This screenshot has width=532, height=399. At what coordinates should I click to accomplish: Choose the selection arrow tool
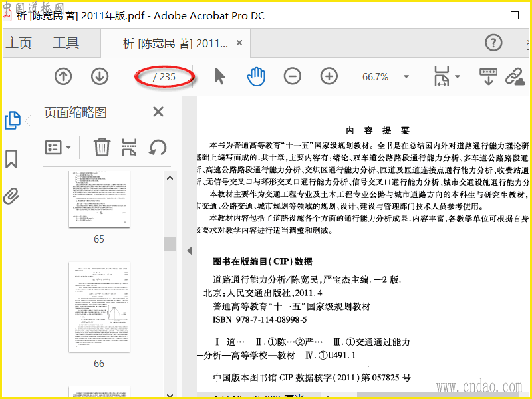[220, 76]
